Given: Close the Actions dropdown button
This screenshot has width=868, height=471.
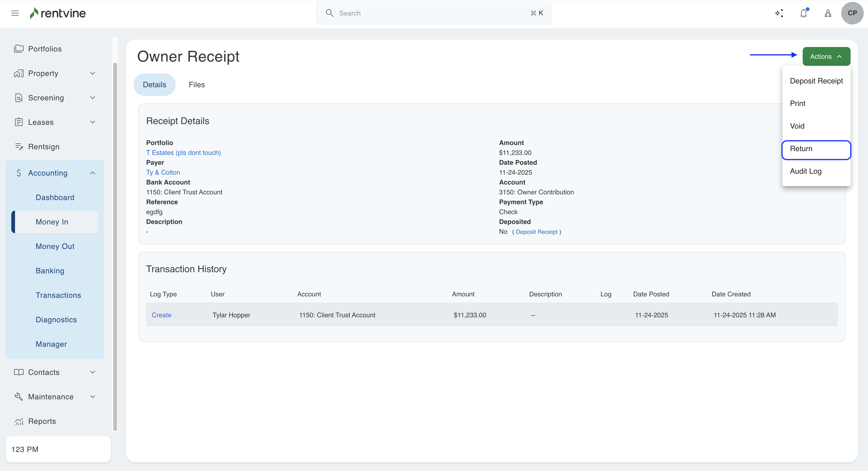Looking at the screenshot, I should [x=826, y=57].
